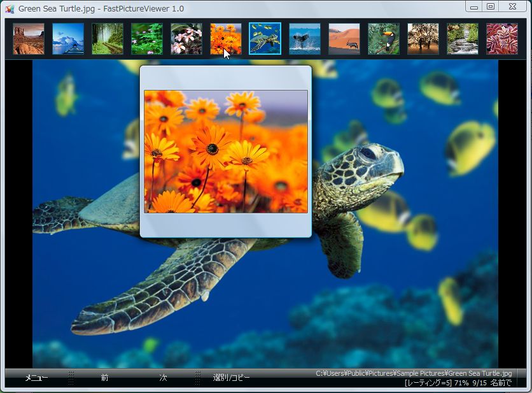Go to previous image with 前 button
532x393 pixels.
tap(104, 378)
